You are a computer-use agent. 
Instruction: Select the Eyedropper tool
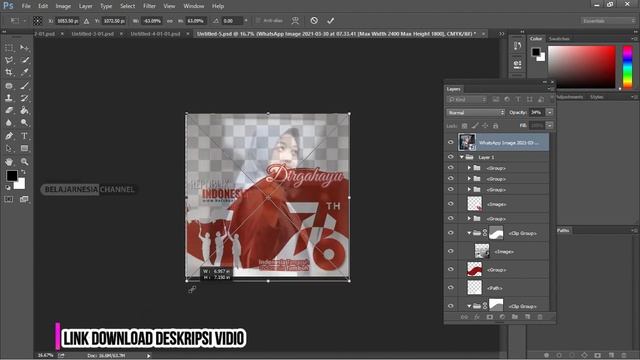24,73
